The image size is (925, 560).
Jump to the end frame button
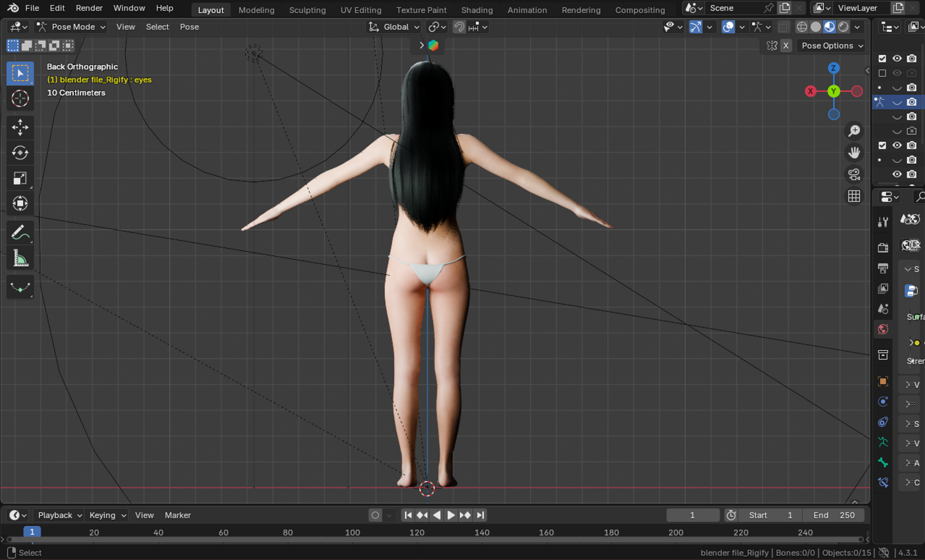click(x=480, y=515)
